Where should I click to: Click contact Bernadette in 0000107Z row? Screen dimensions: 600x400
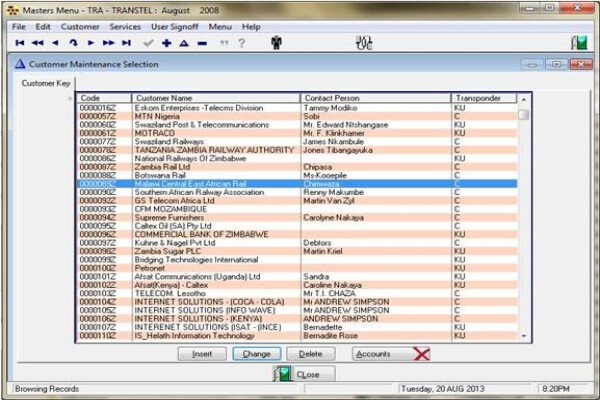[323, 327]
